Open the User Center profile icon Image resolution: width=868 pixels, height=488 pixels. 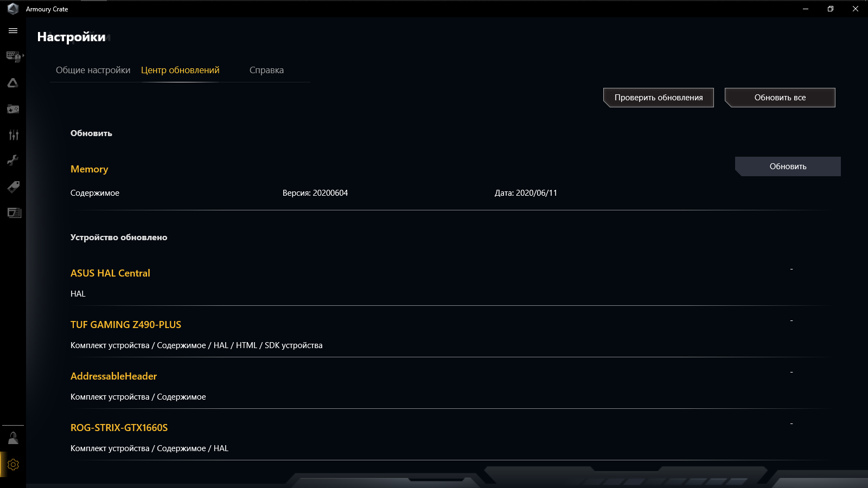pos(13,438)
